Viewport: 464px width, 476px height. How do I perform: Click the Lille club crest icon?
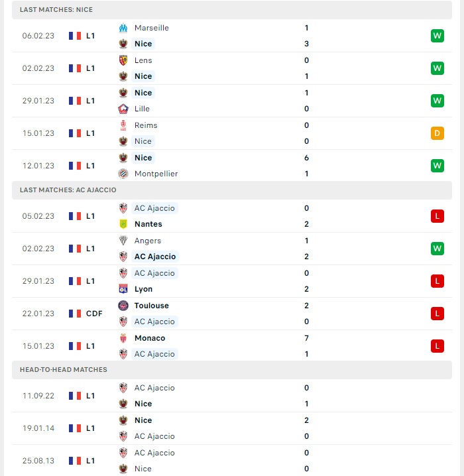click(123, 109)
